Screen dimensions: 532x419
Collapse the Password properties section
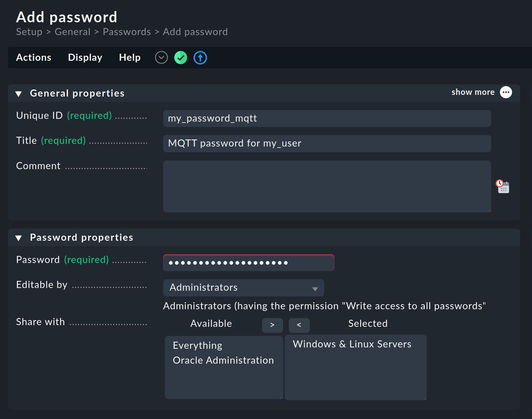[19, 238]
